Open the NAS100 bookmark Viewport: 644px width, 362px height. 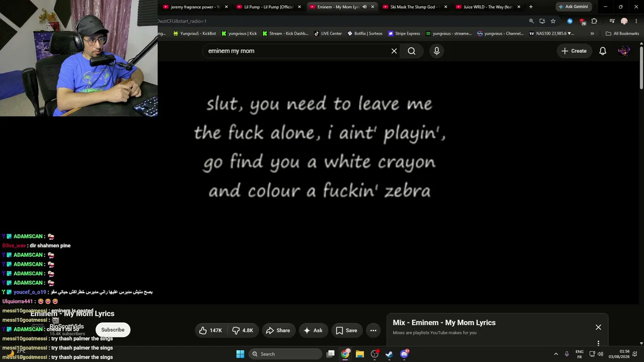pos(551,34)
